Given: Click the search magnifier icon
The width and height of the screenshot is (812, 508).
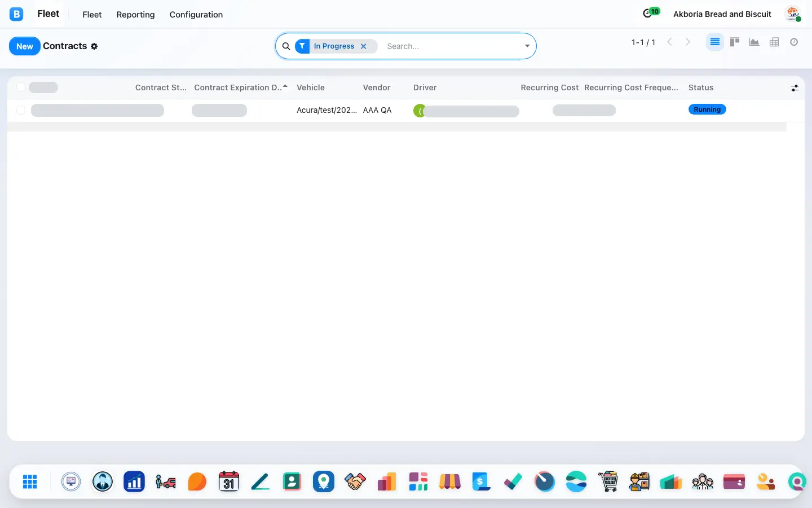Looking at the screenshot, I should (x=286, y=46).
